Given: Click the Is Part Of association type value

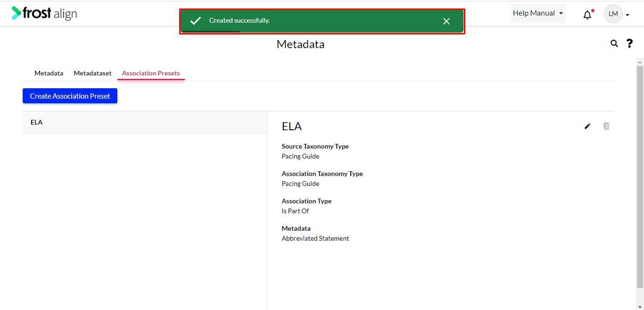Looking at the screenshot, I should click(295, 211).
